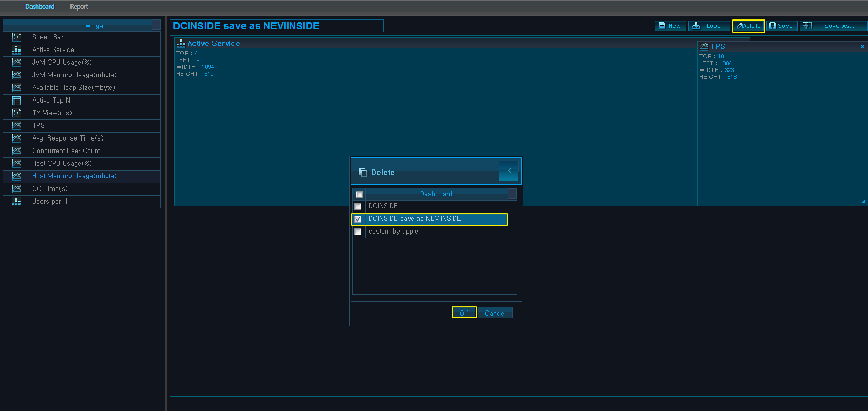868x411 pixels.
Task: Check the DCINSIDE dashboard checkbox
Action: [358, 206]
